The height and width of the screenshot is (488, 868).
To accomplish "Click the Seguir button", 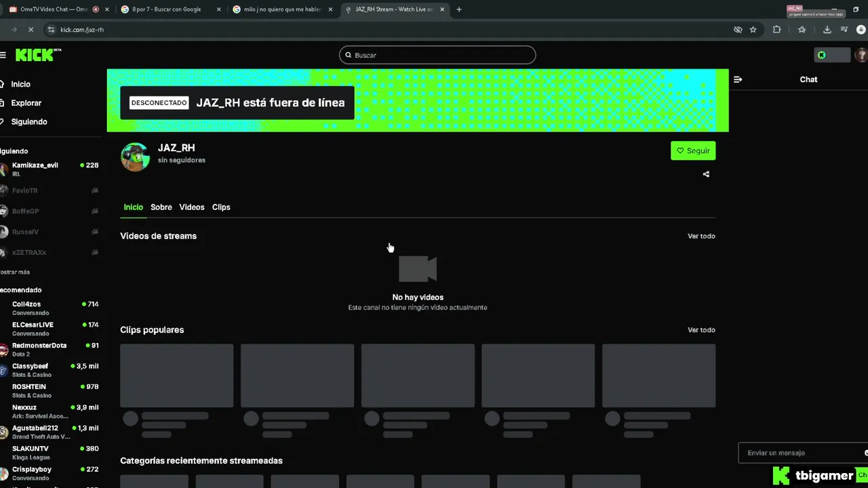I will coord(693,150).
